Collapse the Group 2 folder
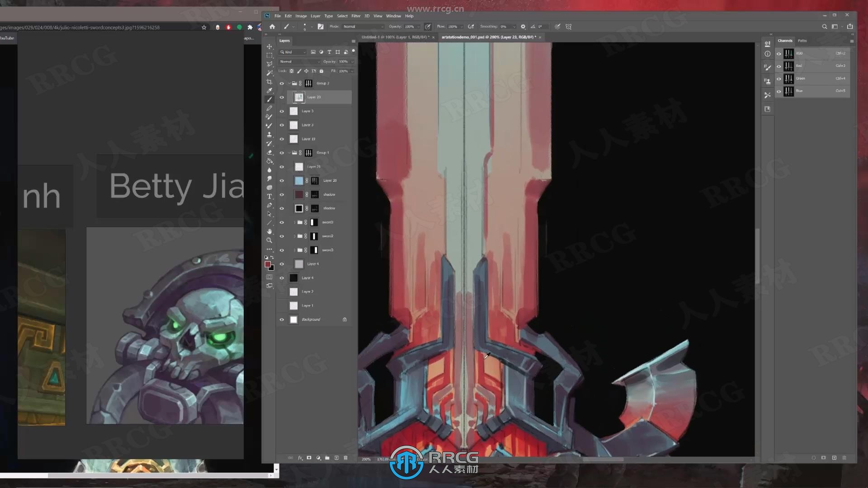The image size is (868, 488). pyautogui.click(x=289, y=84)
